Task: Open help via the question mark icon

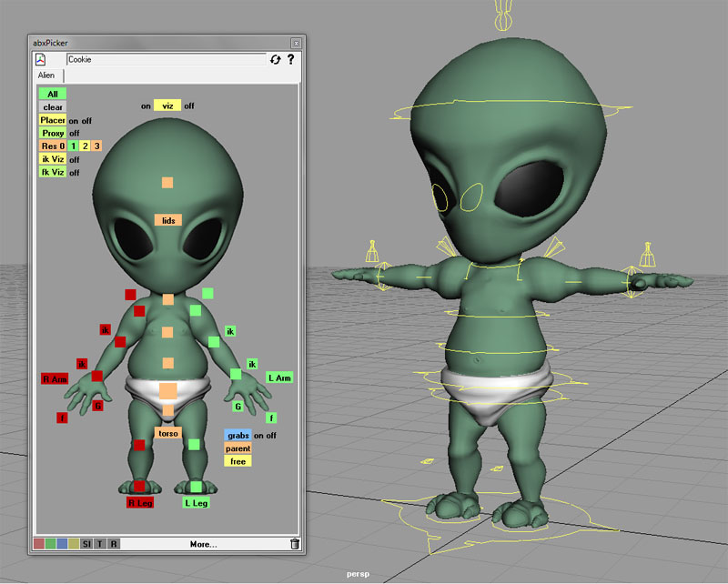Action: 290,59
